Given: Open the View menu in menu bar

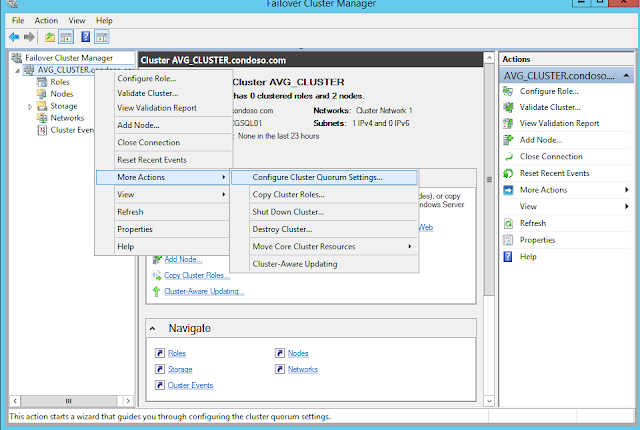Looking at the screenshot, I should point(77,20).
